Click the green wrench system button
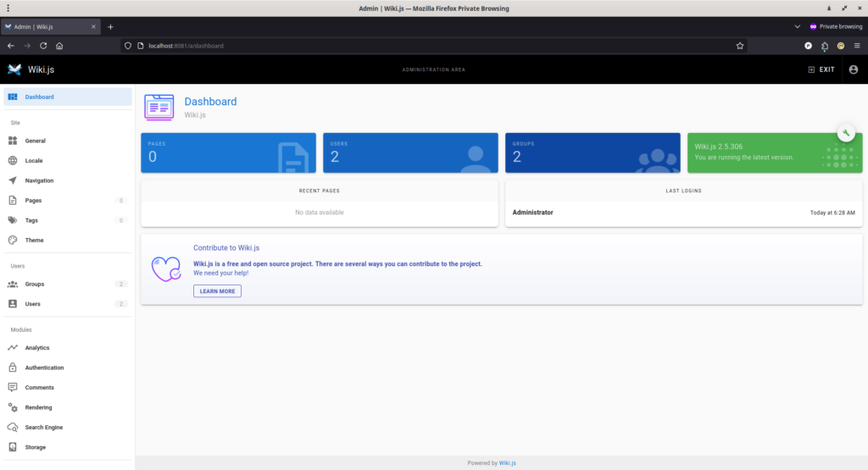The height and width of the screenshot is (470, 868). [845, 133]
